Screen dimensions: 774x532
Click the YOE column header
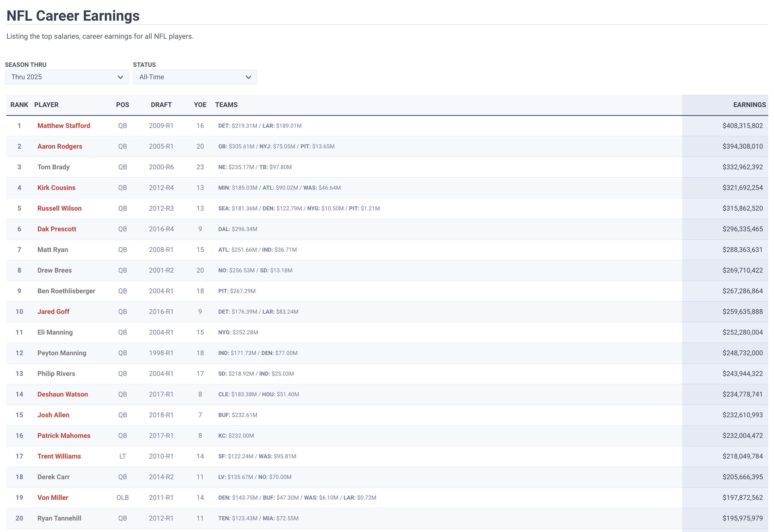pos(200,105)
